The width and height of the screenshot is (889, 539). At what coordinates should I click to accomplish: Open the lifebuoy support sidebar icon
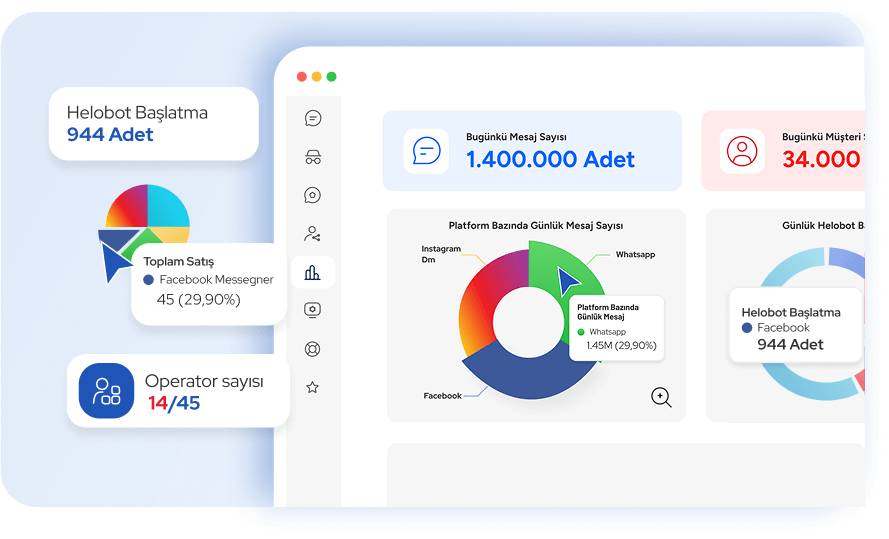coord(313,349)
